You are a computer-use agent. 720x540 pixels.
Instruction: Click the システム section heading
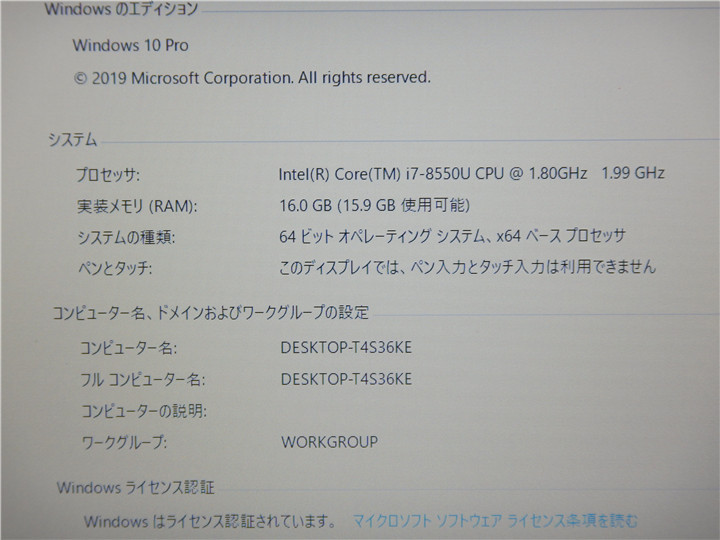[x=73, y=140]
